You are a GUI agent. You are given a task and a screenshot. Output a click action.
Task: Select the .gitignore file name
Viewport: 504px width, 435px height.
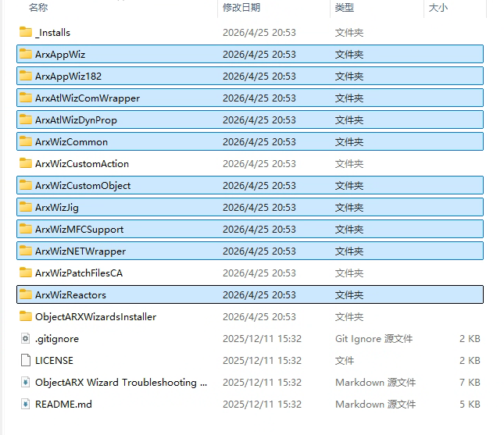point(57,338)
